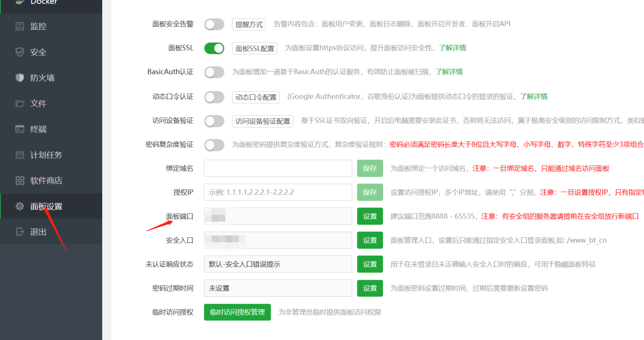Click the 防火墙 firewall shield icon
The width and height of the screenshot is (644, 340).
coord(20,78)
